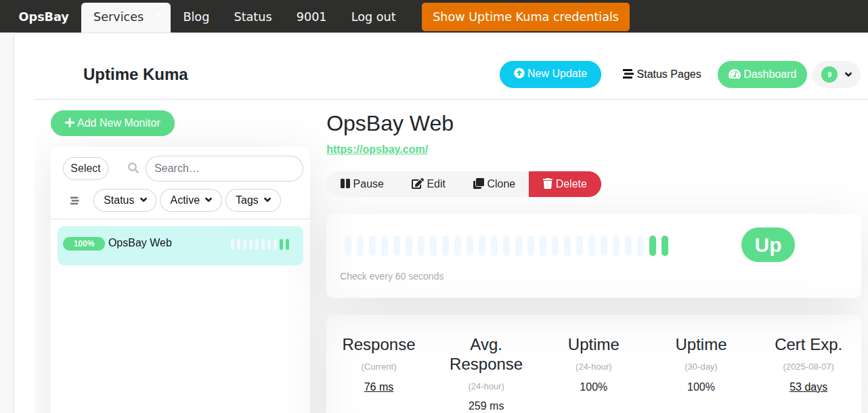Log out of OpsBay
Screen dimensions: 868x413
374,17
